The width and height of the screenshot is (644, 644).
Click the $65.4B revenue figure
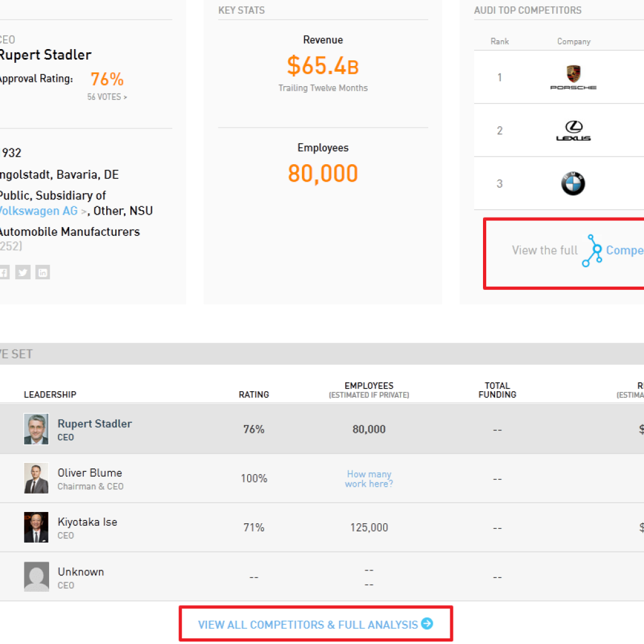(323, 65)
